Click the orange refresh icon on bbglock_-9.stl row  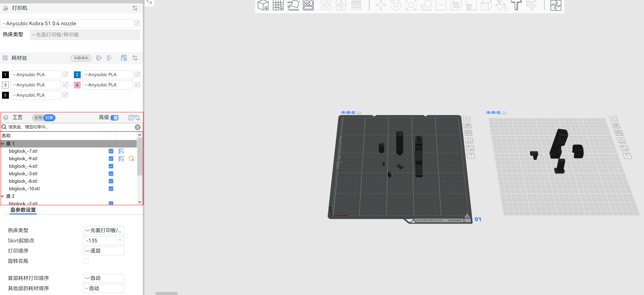point(131,159)
